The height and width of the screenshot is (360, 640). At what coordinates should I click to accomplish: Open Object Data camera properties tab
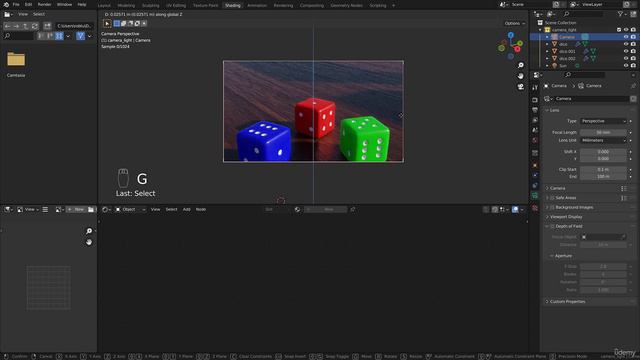pos(535,196)
